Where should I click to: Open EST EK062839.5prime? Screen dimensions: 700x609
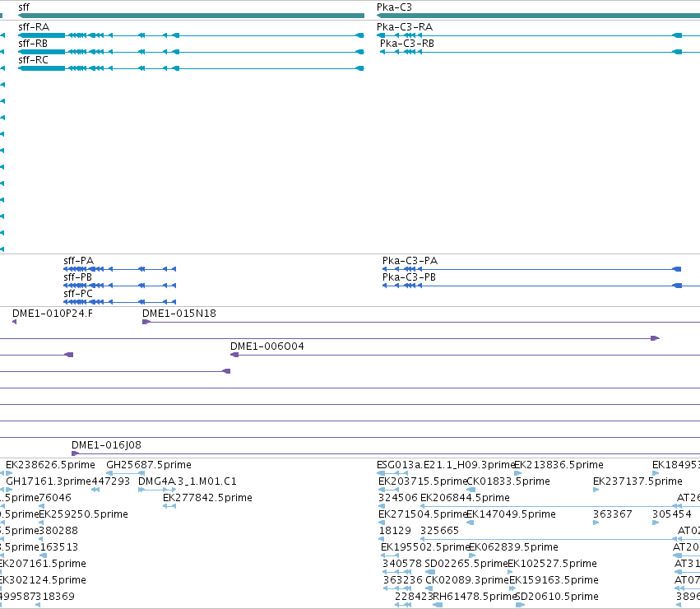coord(514,547)
